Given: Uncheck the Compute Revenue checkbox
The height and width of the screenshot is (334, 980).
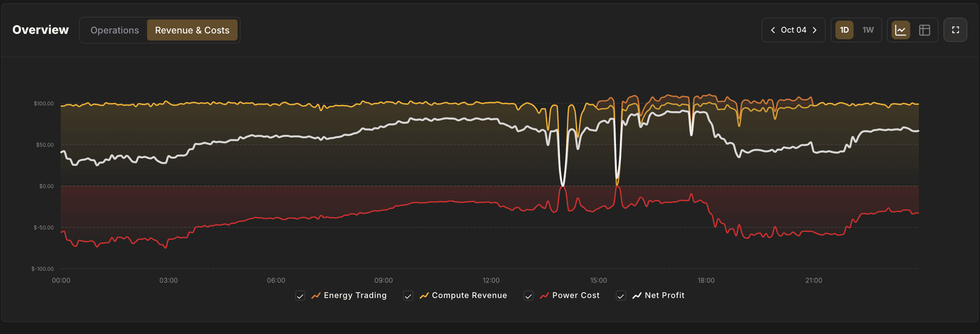Looking at the screenshot, I should (x=408, y=296).
